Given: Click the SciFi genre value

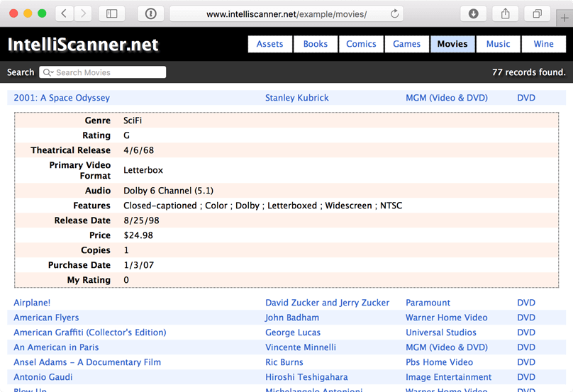Looking at the screenshot, I should tap(133, 121).
